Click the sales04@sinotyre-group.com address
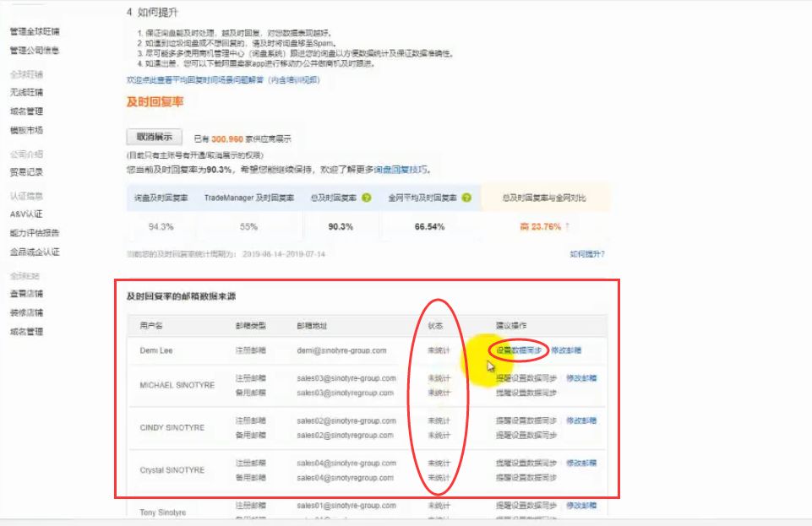The width and height of the screenshot is (812, 526). point(346,463)
